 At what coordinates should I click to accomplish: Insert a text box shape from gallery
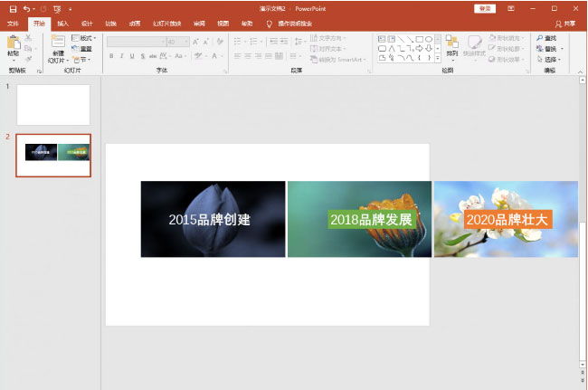click(382, 39)
